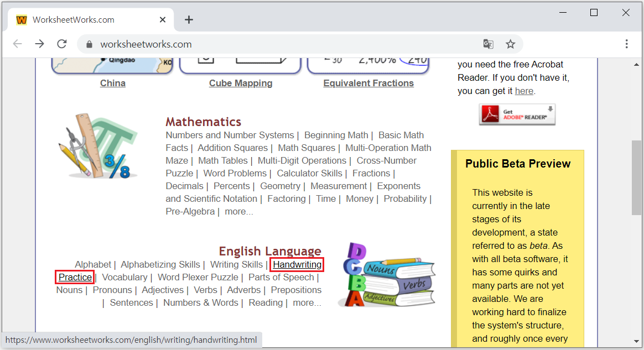The image size is (644, 350).
Task: Click the scrollbar up arrow
Action: pos(636,65)
